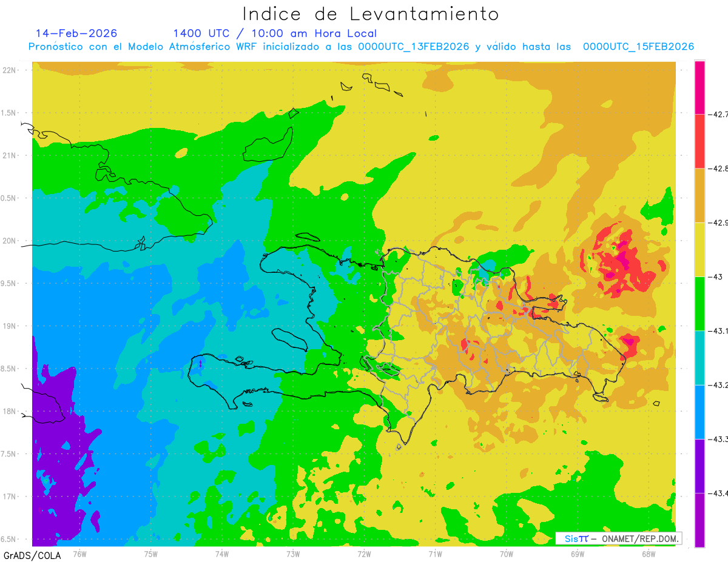Viewport: 728px width, 562px height.
Task: Click colorbar value '-43.3'
Action: (719, 439)
